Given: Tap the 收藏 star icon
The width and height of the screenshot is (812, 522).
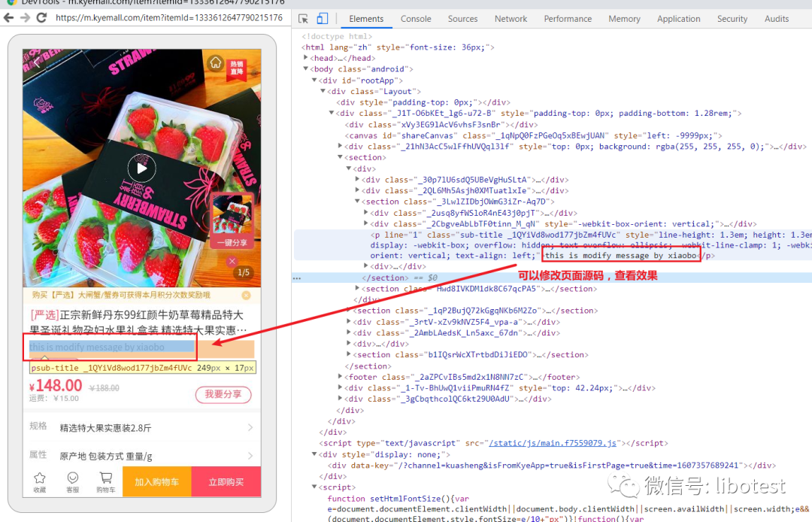Looking at the screenshot, I should [39, 481].
